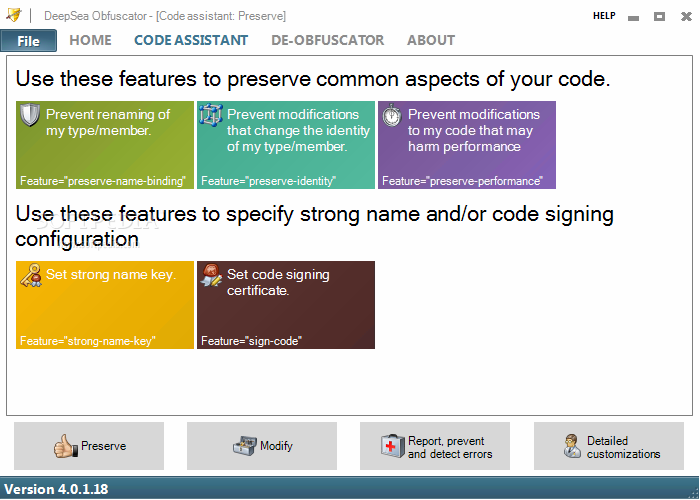This screenshot has width=700, height=500.
Task: Click the key icon on the strong name tile
Action: click(31, 275)
